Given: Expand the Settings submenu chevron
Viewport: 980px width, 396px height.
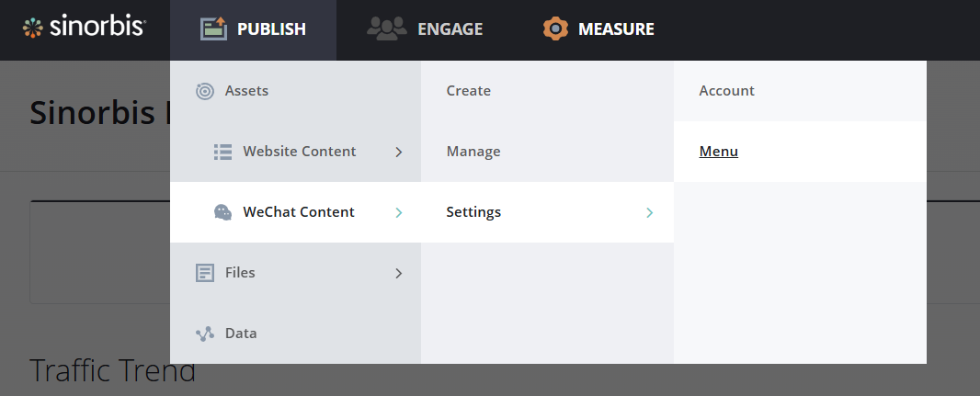Looking at the screenshot, I should (x=650, y=212).
